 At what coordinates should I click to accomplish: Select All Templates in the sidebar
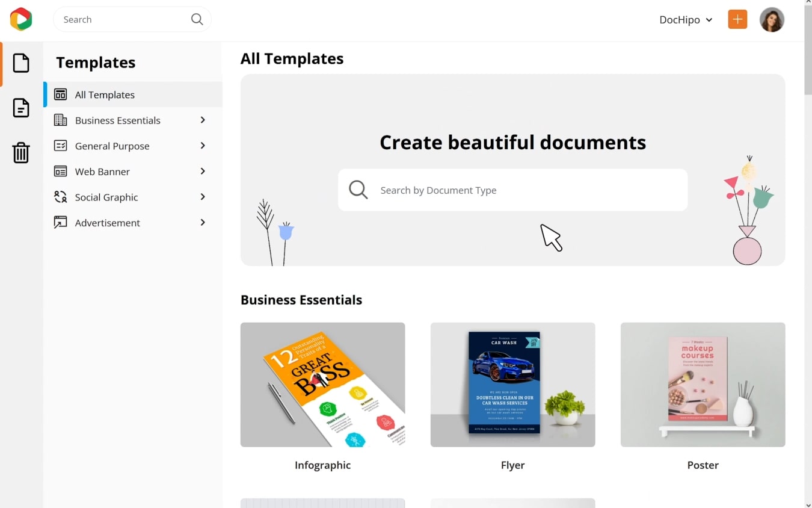point(105,94)
